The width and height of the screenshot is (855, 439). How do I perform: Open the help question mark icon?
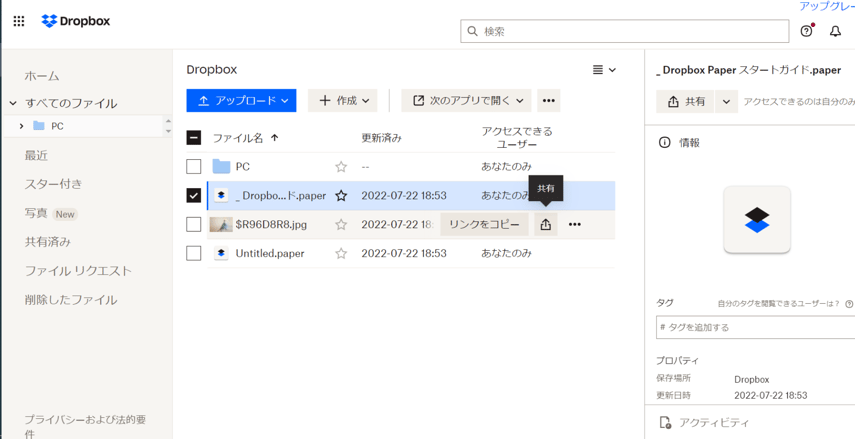pyautogui.click(x=806, y=31)
